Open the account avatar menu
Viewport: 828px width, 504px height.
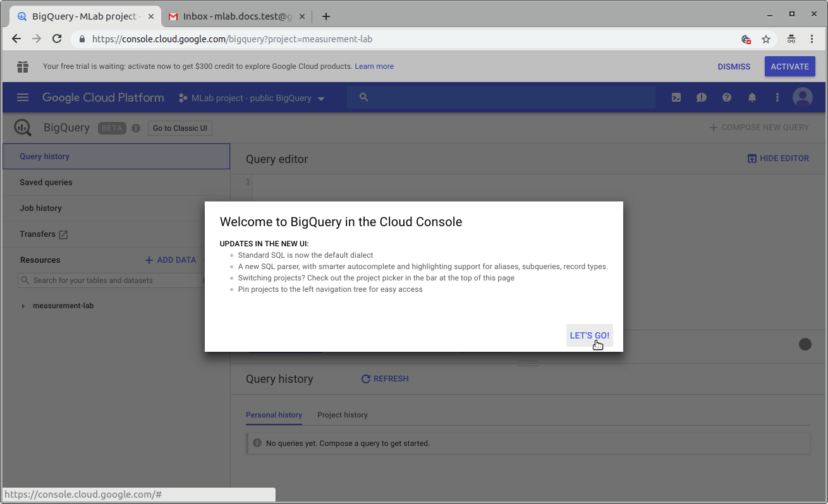pos(803,97)
